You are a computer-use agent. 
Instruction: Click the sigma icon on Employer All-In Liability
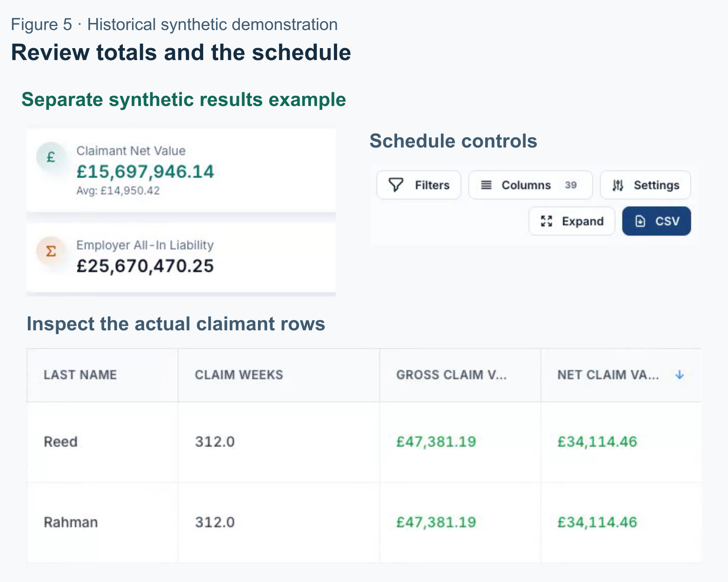pos(51,251)
